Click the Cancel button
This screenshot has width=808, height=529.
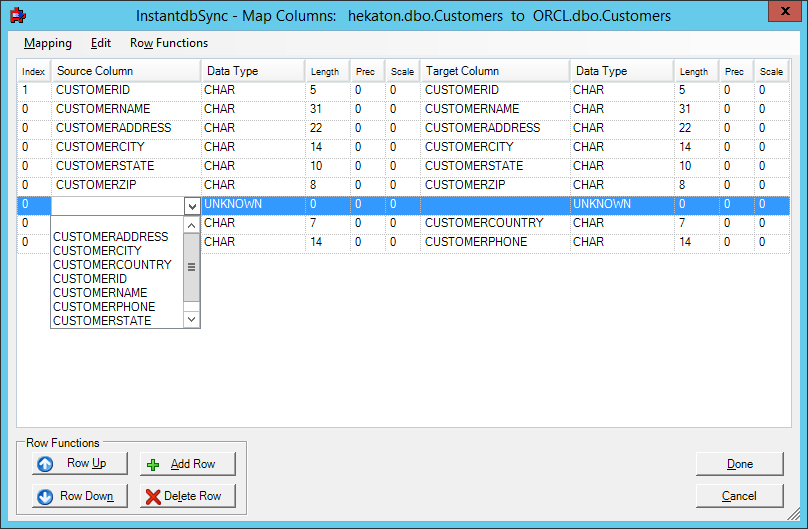point(739,496)
